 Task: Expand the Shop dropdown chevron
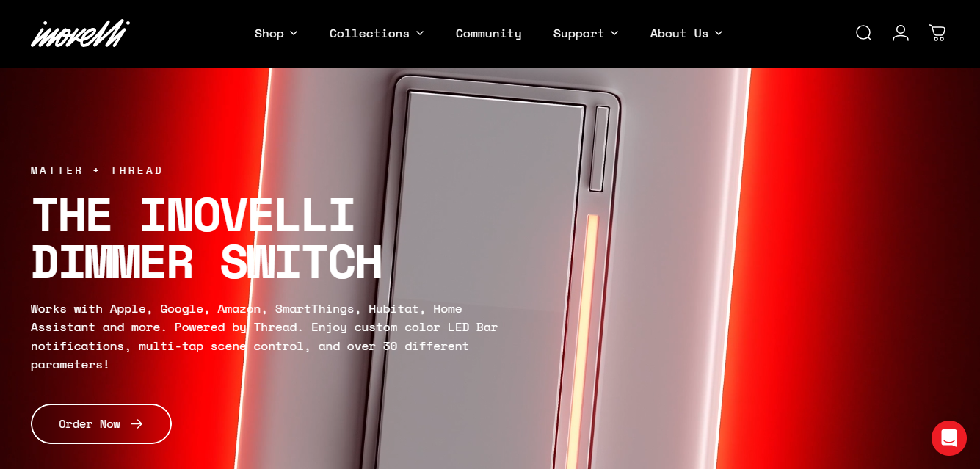(x=294, y=33)
